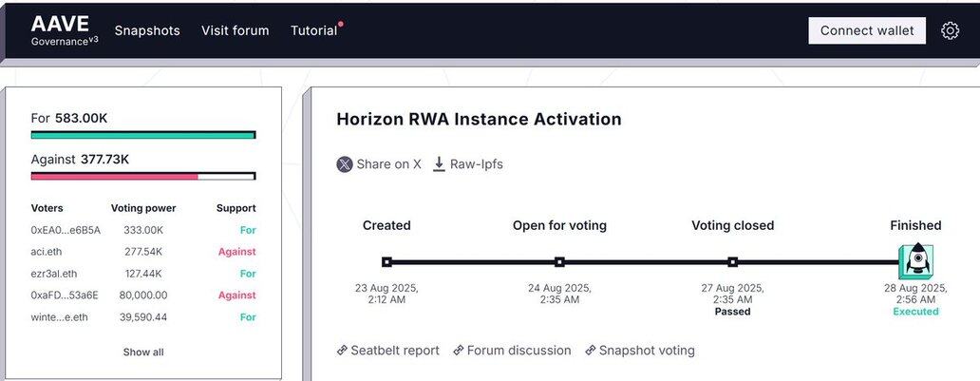Go to Visit forum in header

[235, 30]
